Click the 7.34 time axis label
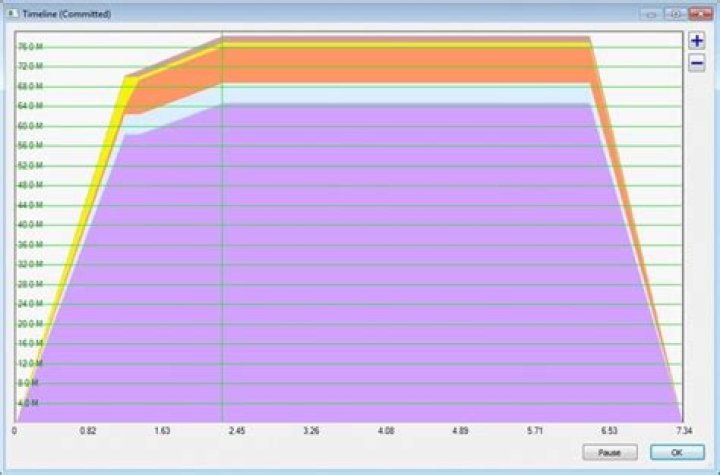This screenshot has height=475, width=720. pos(684,431)
